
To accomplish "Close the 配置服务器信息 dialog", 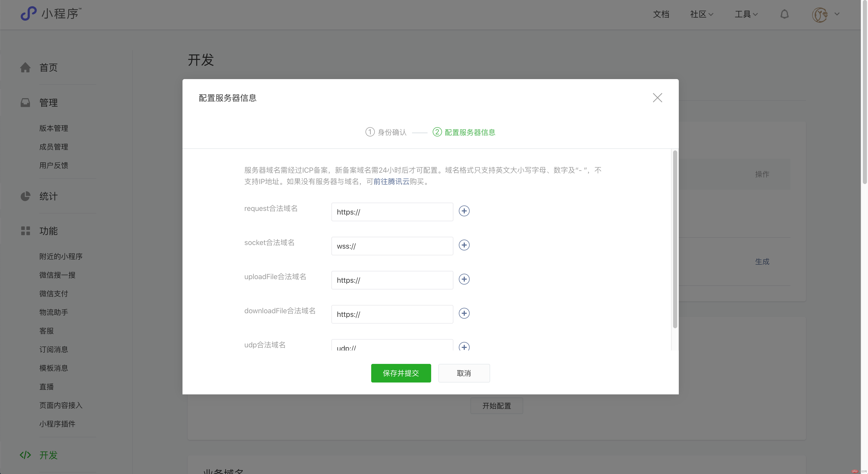I will (657, 98).
